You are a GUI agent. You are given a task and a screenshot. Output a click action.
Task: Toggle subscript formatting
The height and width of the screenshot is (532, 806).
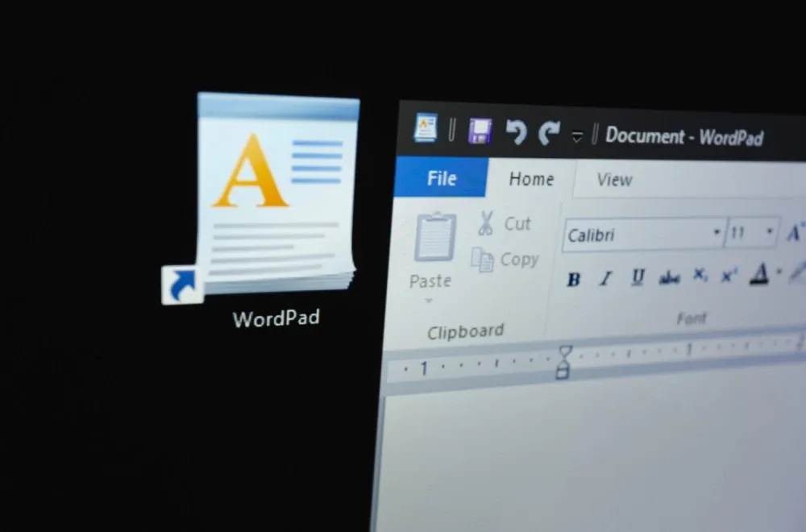click(700, 276)
